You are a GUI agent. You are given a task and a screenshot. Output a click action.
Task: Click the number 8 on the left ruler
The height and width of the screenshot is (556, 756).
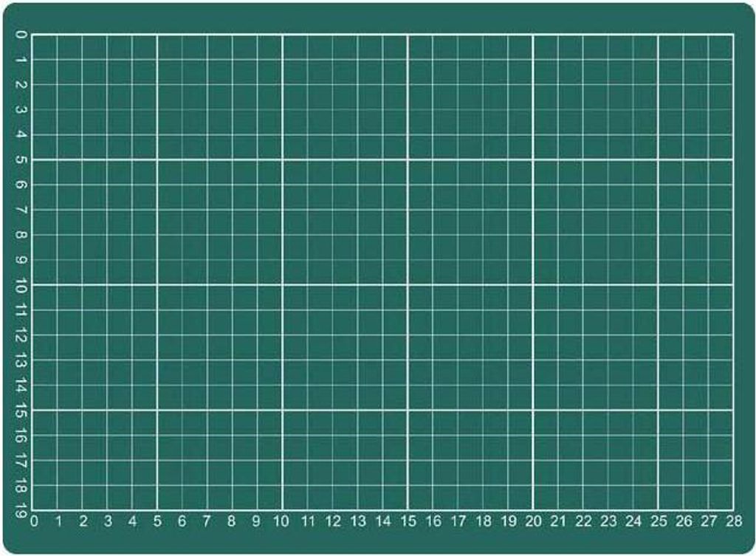pos(21,235)
